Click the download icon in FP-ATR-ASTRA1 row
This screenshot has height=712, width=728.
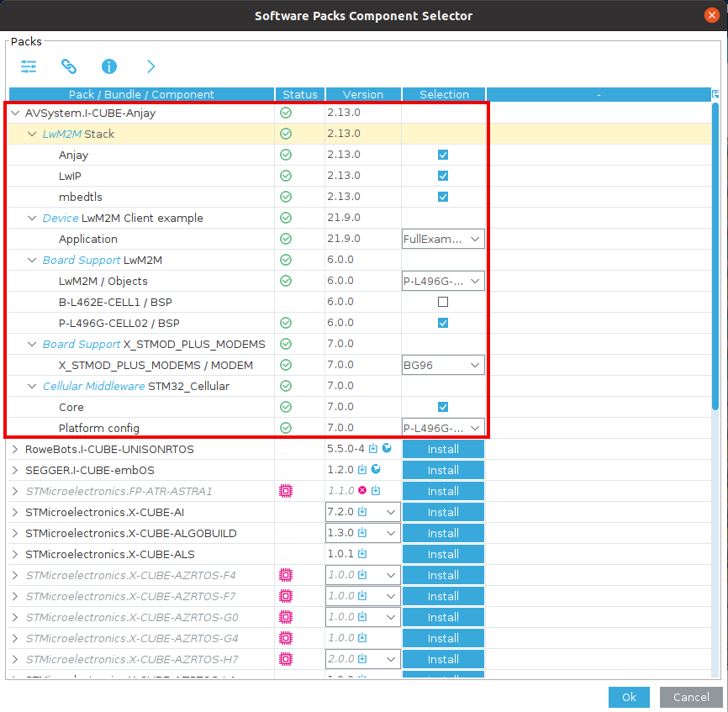[x=376, y=490]
